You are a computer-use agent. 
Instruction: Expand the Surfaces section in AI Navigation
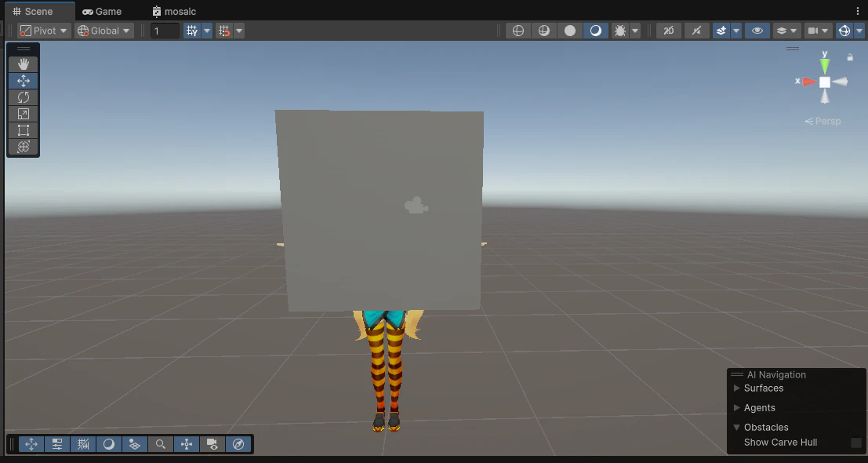click(737, 388)
